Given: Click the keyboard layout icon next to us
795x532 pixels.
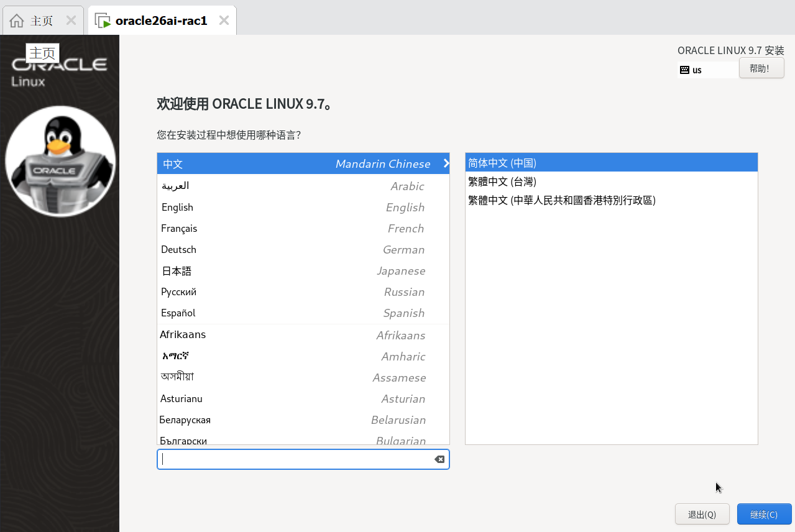Looking at the screenshot, I should (684, 70).
